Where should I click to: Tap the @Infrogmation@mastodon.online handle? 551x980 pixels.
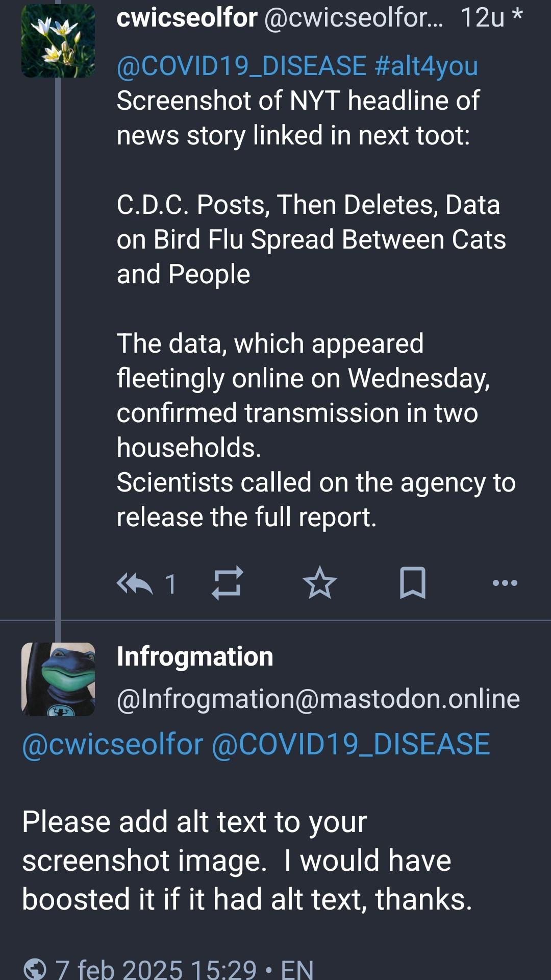(x=318, y=699)
